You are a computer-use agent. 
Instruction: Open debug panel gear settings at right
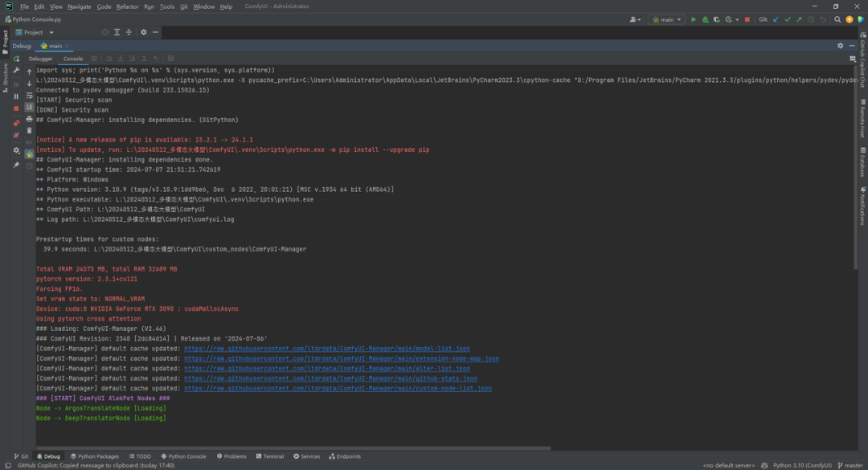coord(841,46)
